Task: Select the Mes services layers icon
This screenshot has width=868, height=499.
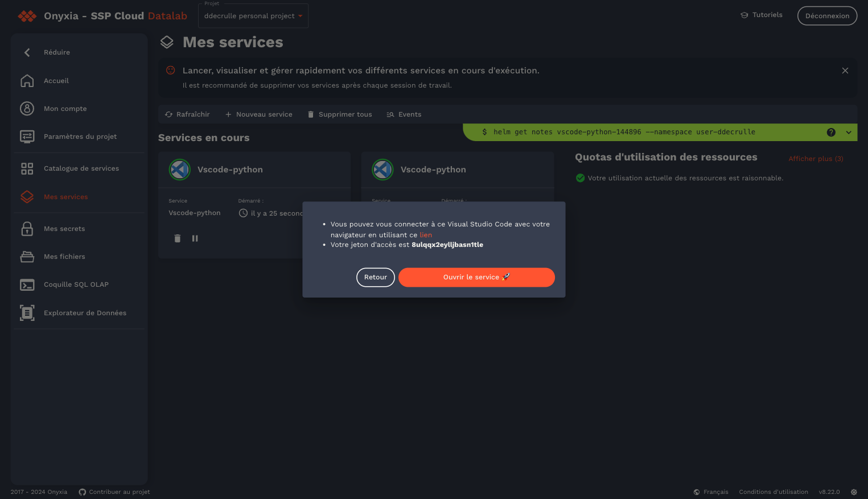Action: [27, 197]
